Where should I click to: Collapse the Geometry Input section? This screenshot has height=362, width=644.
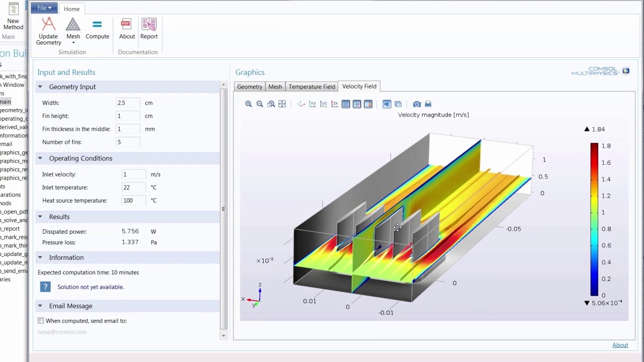tap(40, 87)
